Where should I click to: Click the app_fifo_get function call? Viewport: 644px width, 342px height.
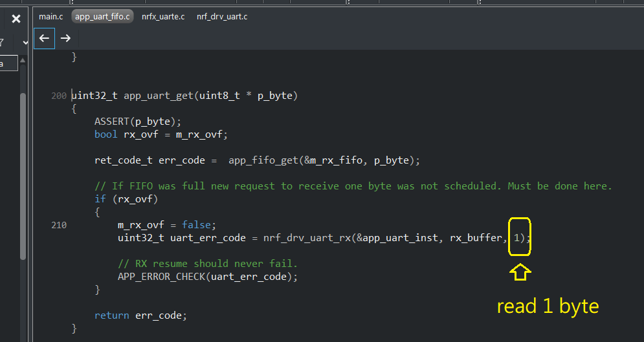[257, 160]
